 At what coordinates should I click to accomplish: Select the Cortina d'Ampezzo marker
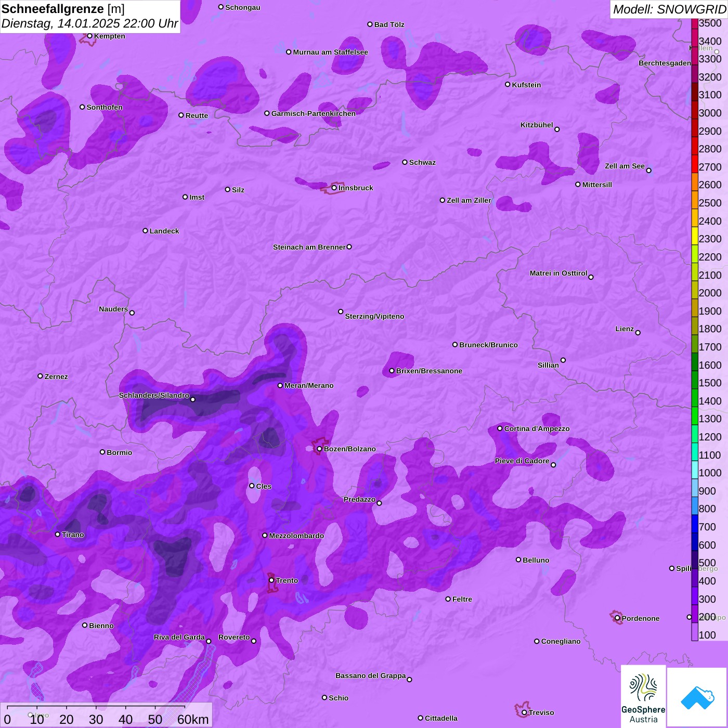tap(500, 428)
